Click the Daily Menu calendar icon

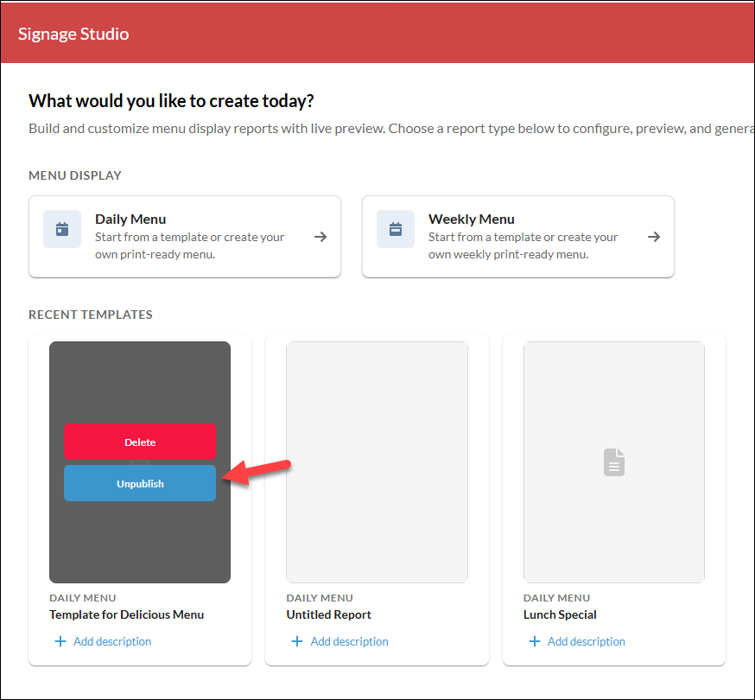(62, 229)
